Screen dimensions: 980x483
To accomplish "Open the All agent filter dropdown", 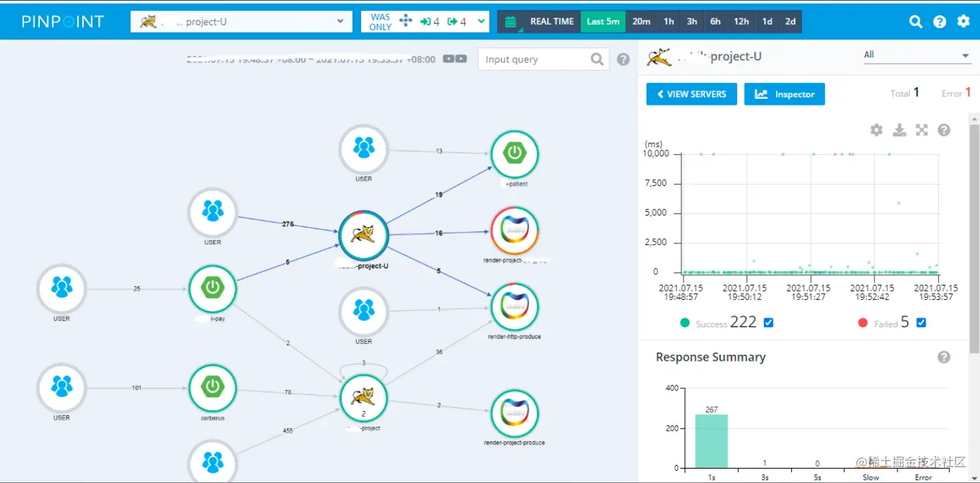I will tap(917, 55).
